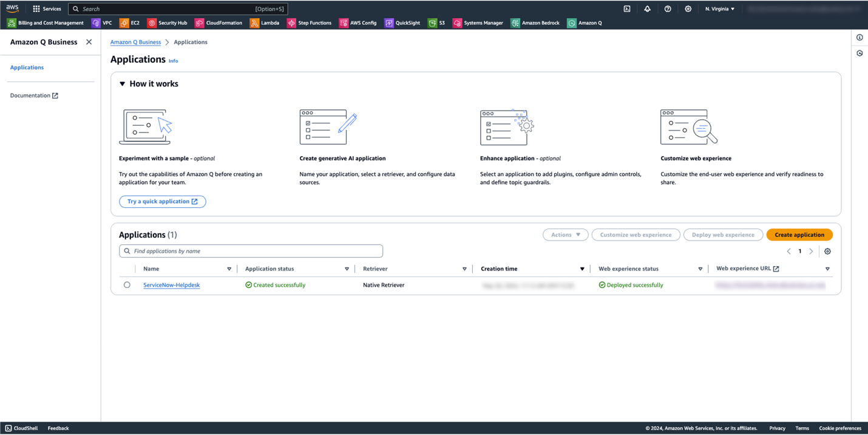Screen dimensions: 868x435
Task: Click CloudShell in the footer
Action: point(21,428)
